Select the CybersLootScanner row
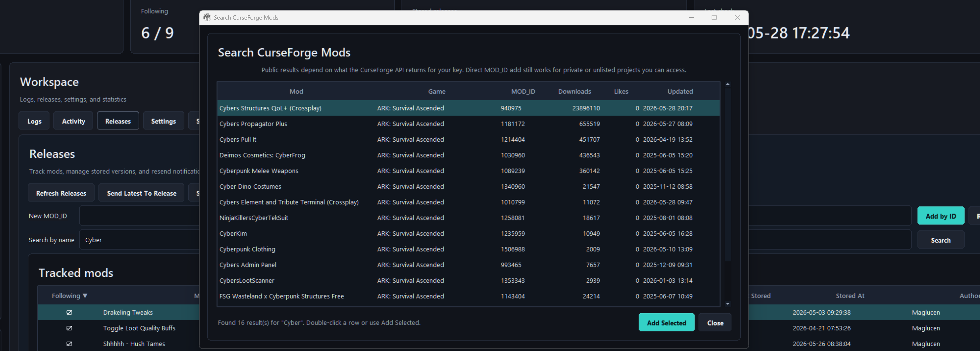 (468, 280)
